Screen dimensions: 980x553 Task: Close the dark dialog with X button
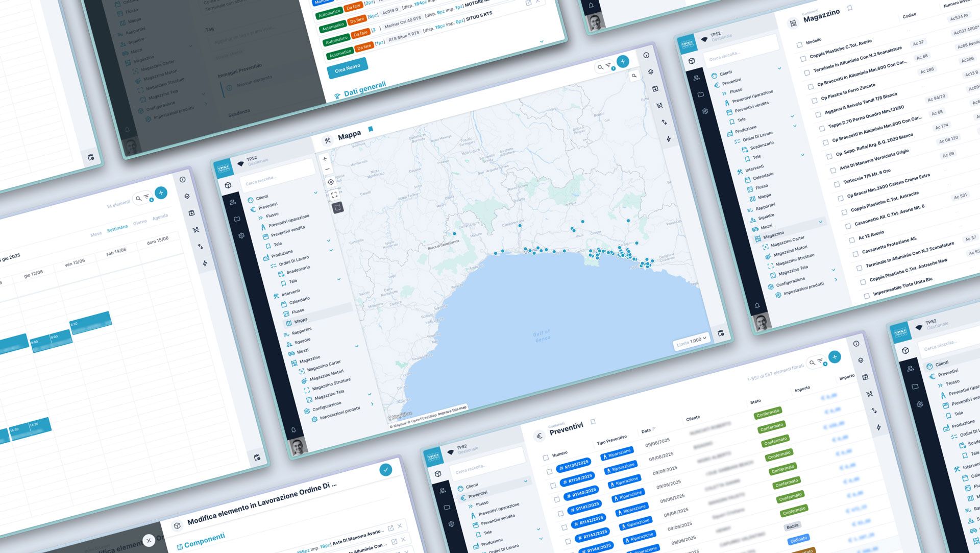coord(149,540)
